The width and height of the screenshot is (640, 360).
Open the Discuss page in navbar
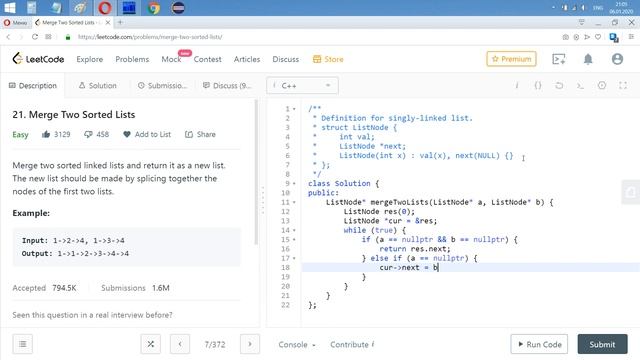[x=286, y=59]
